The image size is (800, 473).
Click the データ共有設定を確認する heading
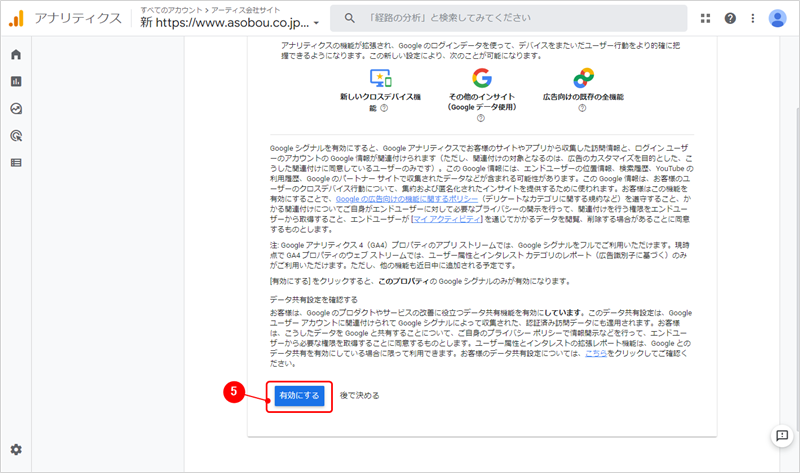314,300
